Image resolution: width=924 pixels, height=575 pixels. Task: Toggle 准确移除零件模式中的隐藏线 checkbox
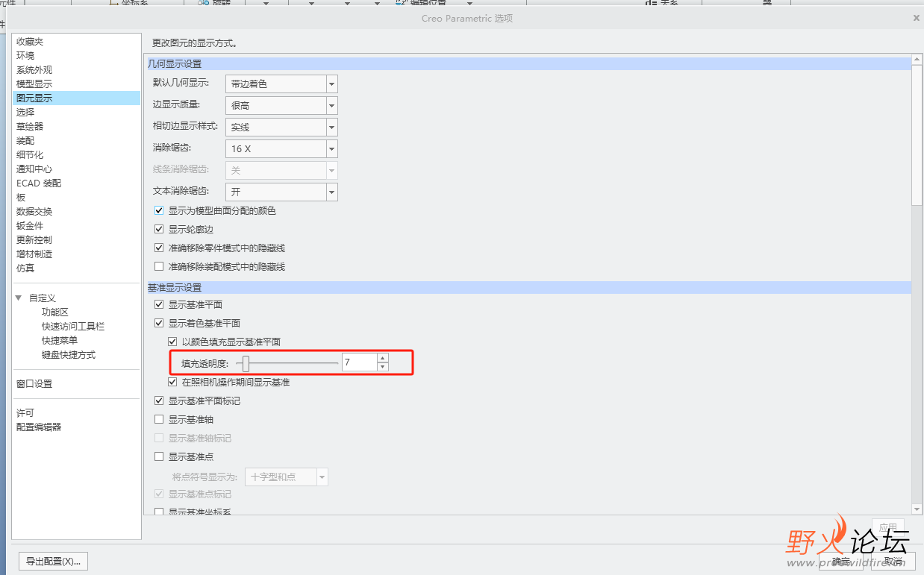pos(159,248)
